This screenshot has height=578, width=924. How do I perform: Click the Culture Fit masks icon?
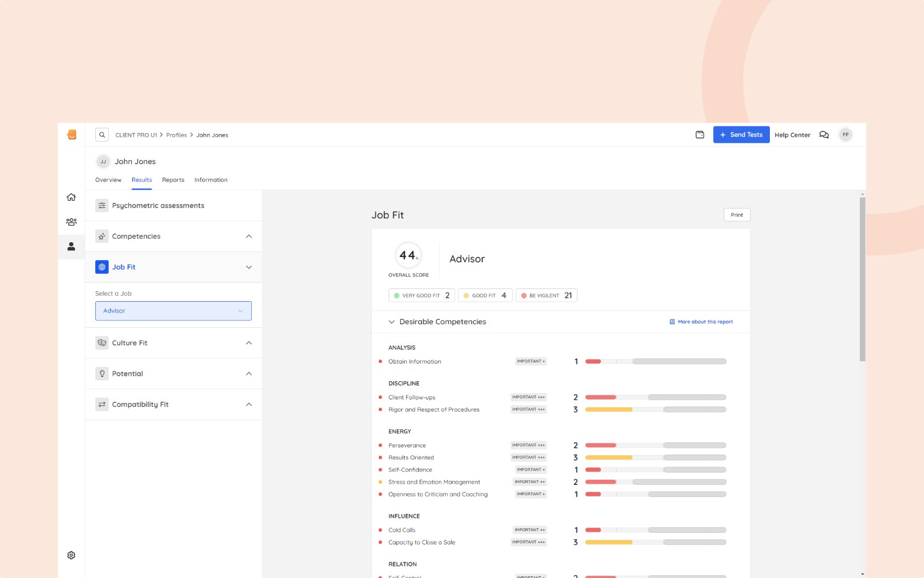[102, 343]
